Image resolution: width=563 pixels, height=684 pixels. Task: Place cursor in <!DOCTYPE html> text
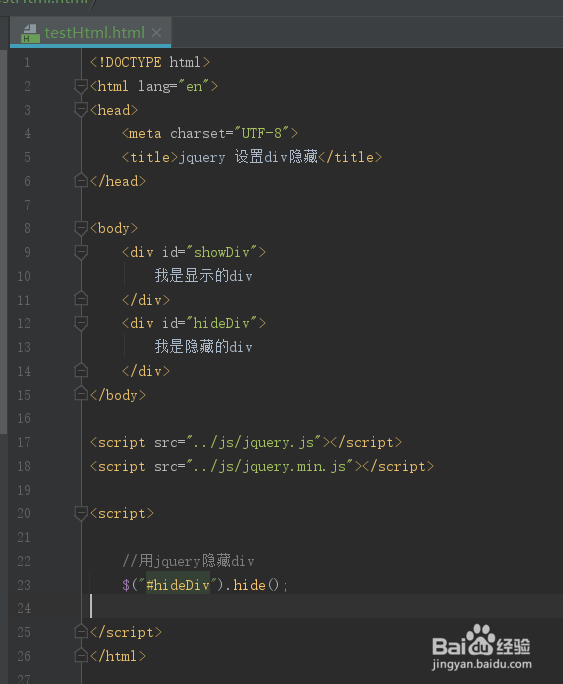point(150,62)
